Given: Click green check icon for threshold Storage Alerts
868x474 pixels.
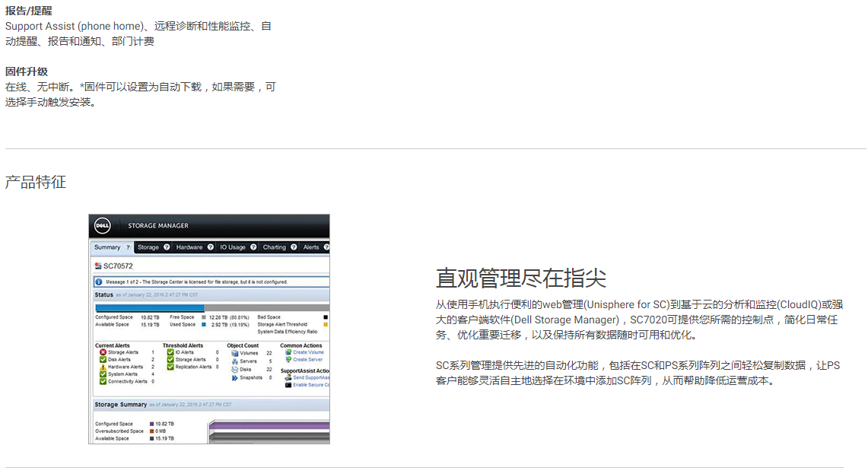Looking at the screenshot, I should pos(170,359).
